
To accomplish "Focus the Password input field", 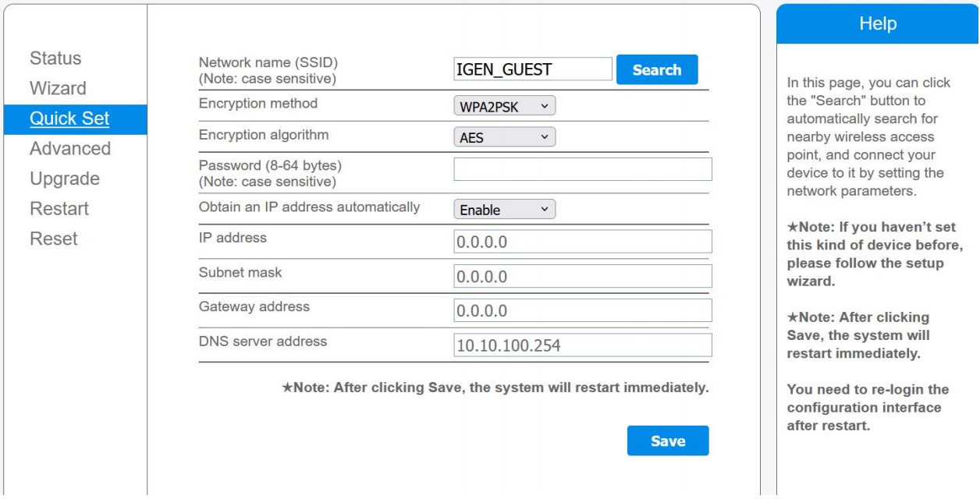I will pyautogui.click(x=582, y=169).
